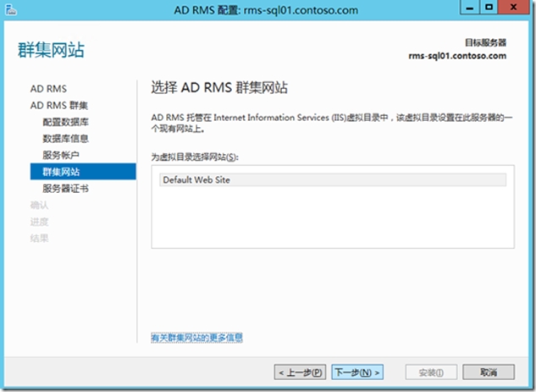Viewport: 536px width, 392px height.
Task: Maximize the AD RMS configuration window
Action: pyautogui.click(x=489, y=8)
